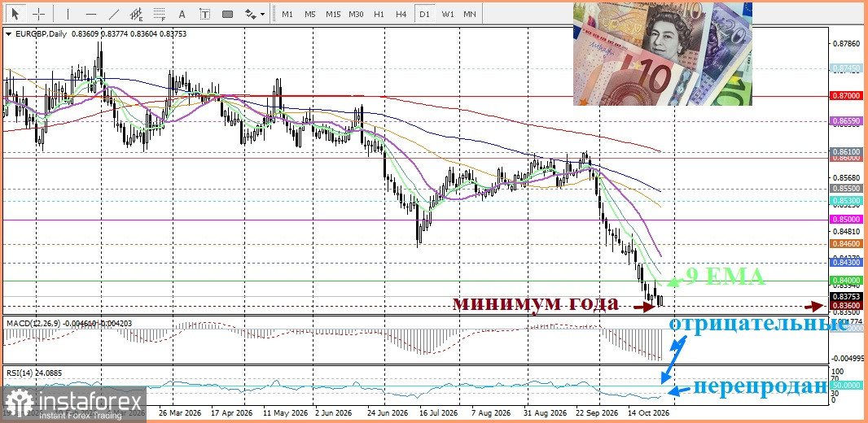This screenshot has height=423, width=868.
Task: Click the green 0.84000 price label
Action: (x=846, y=281)
